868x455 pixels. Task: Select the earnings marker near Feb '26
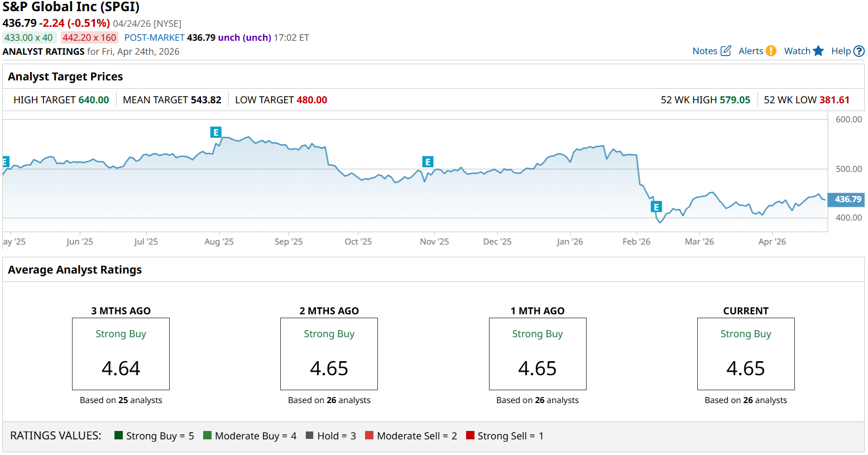[x=656, y=207]
